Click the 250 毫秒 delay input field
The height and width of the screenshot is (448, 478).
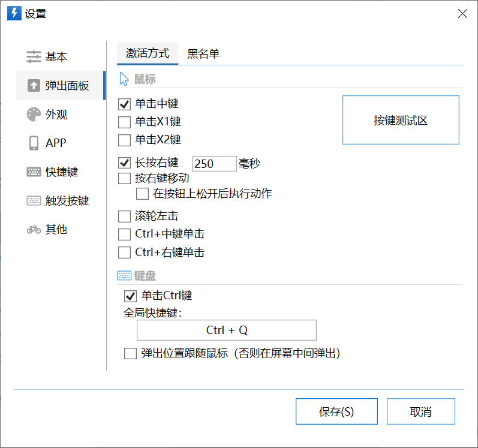click(x=214, y=164)
